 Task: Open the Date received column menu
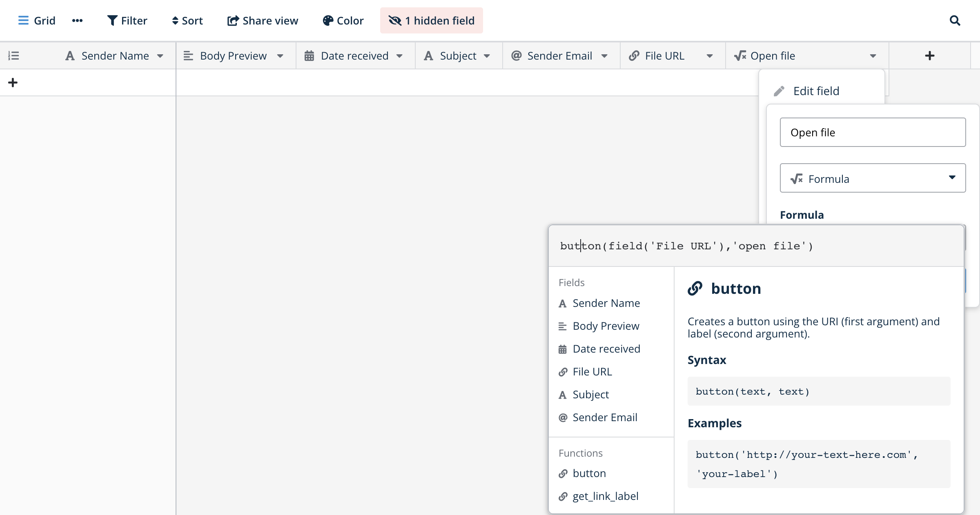tap(399, 56)
